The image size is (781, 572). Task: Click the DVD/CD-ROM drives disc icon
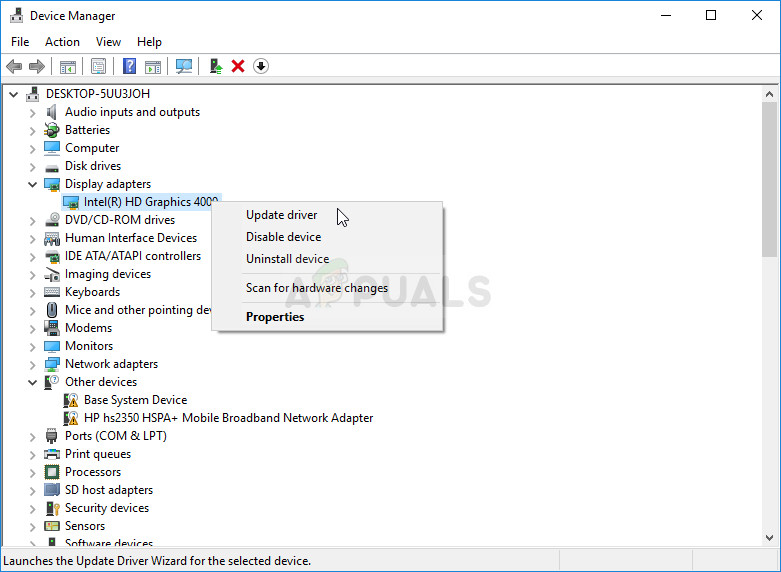coord(52,220)
